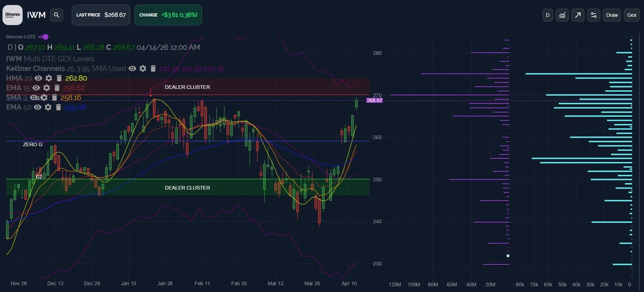Click the iShares logo badge
Image resolution: width=644 pixels, height=292 pixels.
pyautogui.click(x=13, y=15)
